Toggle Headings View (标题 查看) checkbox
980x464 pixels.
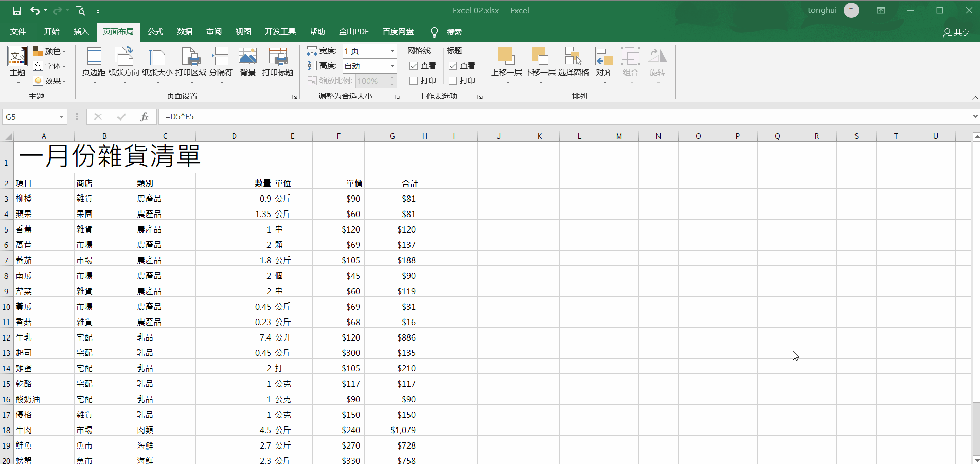[453, 66]
